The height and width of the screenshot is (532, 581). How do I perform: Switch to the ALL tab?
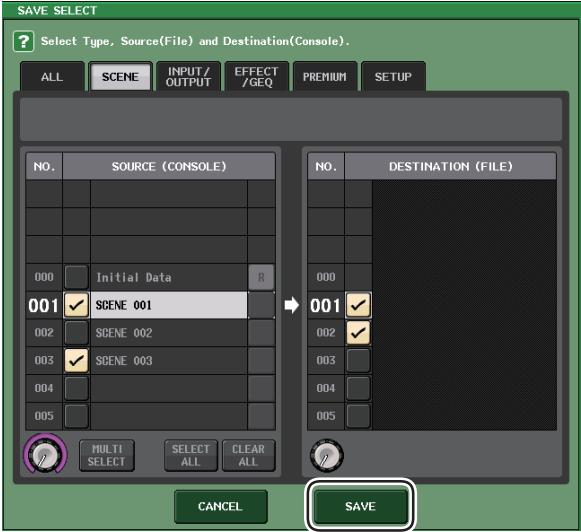pyautogui.click(x=52, y=77)
